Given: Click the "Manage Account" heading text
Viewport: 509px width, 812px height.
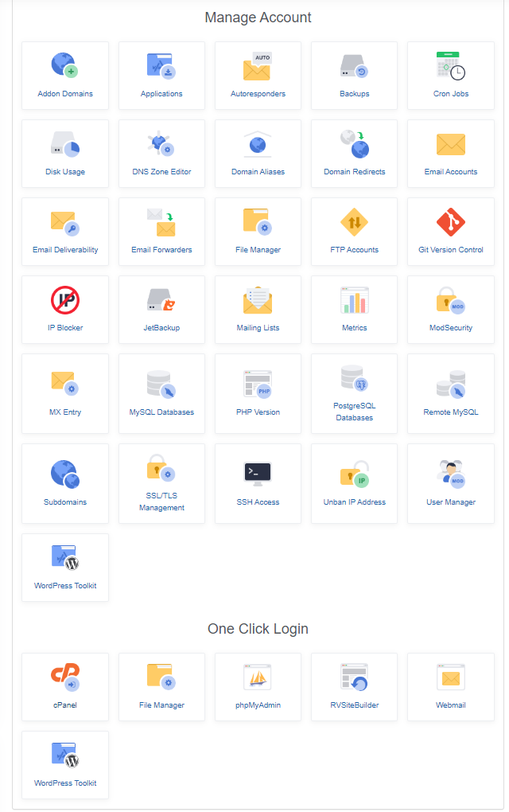Looking at the screenshot, I should click(258, 18).
